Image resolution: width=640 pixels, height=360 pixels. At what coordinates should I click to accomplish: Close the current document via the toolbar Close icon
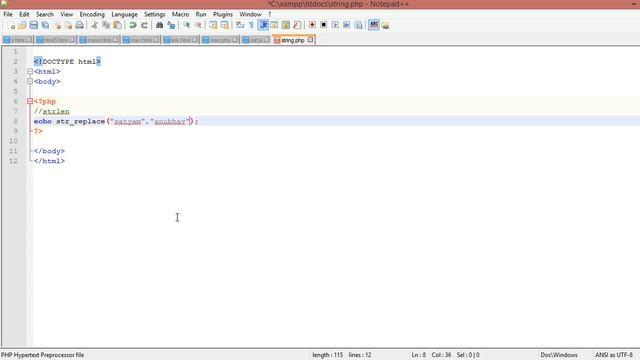[57, 25]
